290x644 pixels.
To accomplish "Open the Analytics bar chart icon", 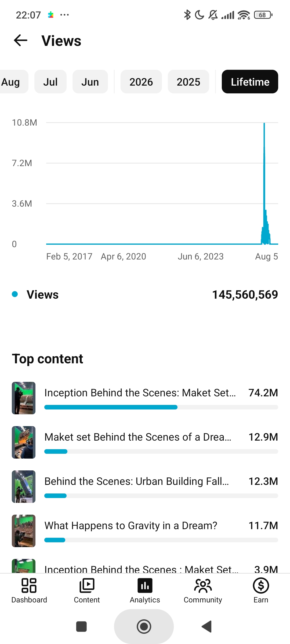I will [145, 586].
